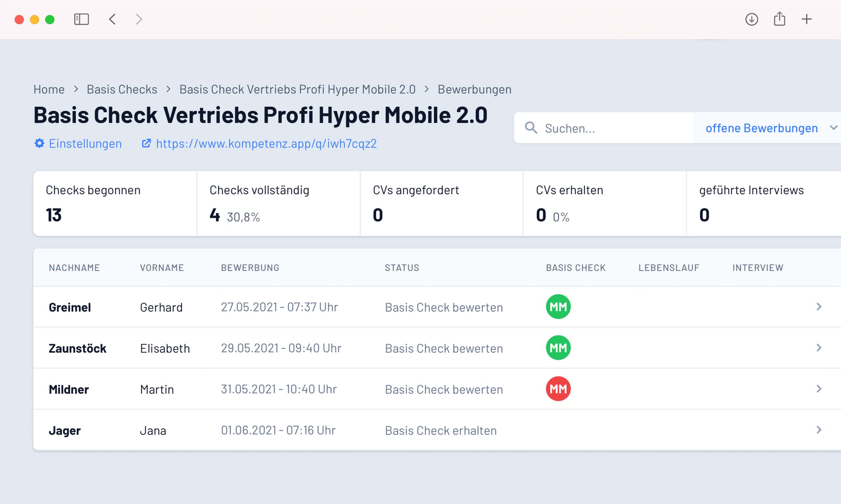This screenshot has width=841, height=504.
Task: Open a new browser tab with the plus
Action: coord(806,19)
